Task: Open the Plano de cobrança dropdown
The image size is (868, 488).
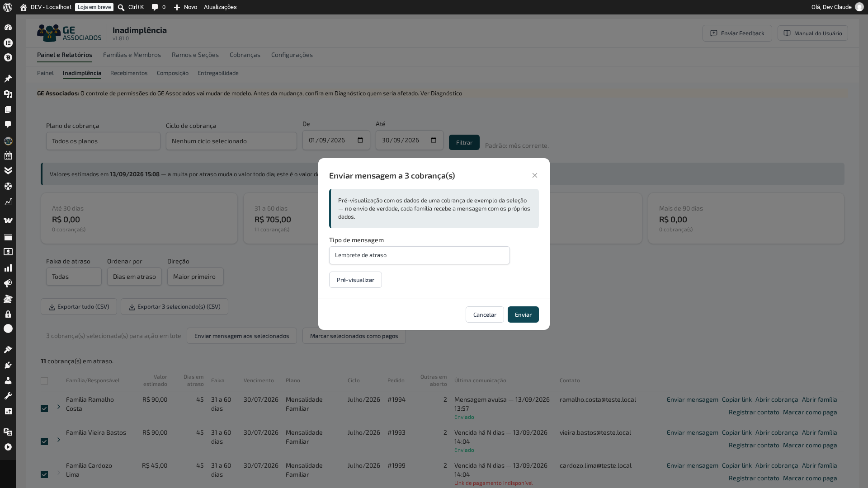Action: [103, 141]
